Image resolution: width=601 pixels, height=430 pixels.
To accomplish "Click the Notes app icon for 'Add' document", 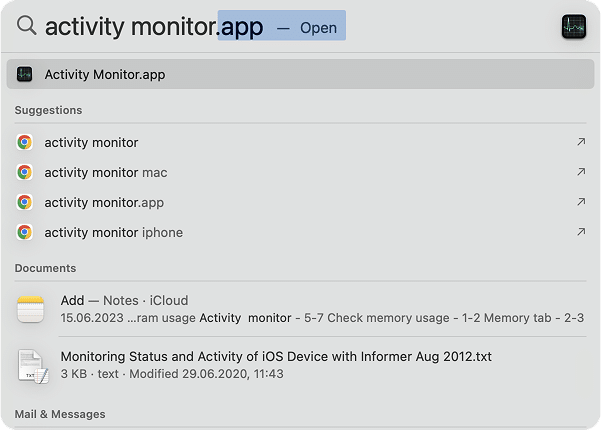I will (31, 309).
